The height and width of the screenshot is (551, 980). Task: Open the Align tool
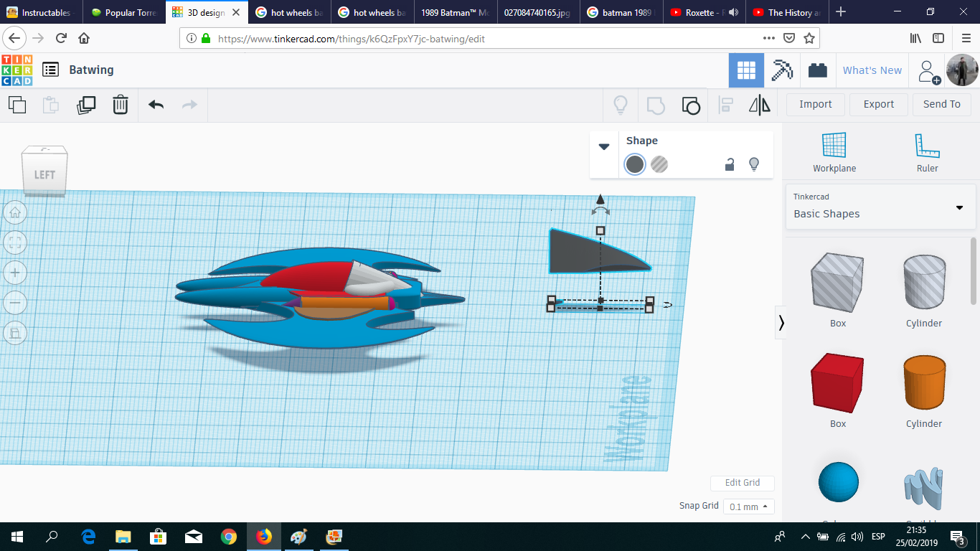(x=725, y=105)
